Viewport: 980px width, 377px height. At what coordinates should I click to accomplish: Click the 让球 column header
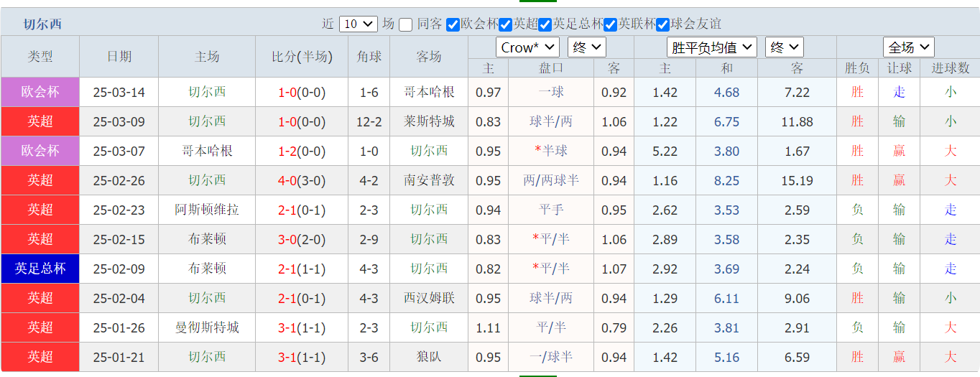pyautogui.click(x=899, y=68)
